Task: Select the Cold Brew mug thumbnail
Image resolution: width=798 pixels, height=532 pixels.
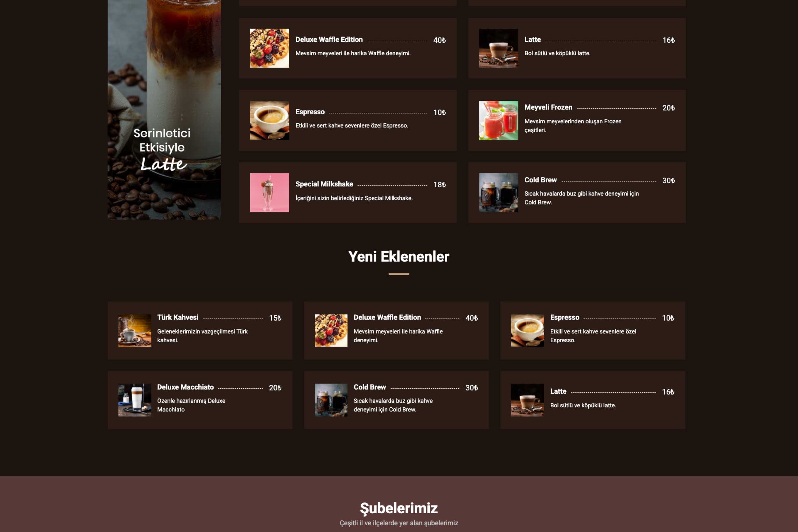Action: (x=498, y=192)
